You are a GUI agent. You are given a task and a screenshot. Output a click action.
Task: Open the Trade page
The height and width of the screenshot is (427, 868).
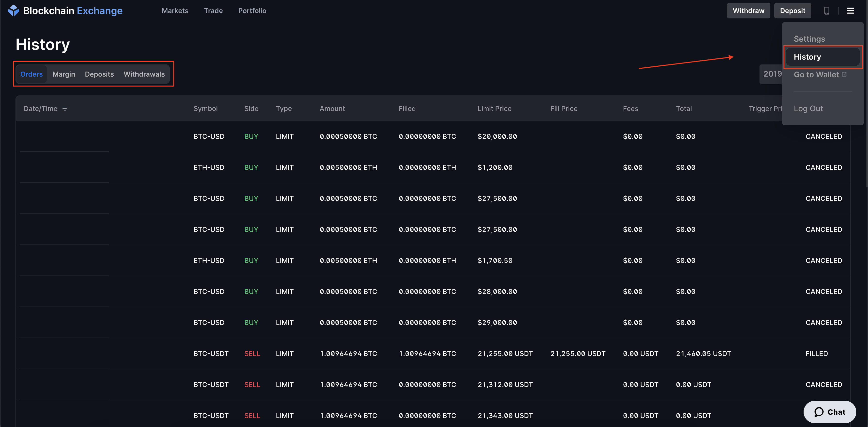(x=213, y=11)
